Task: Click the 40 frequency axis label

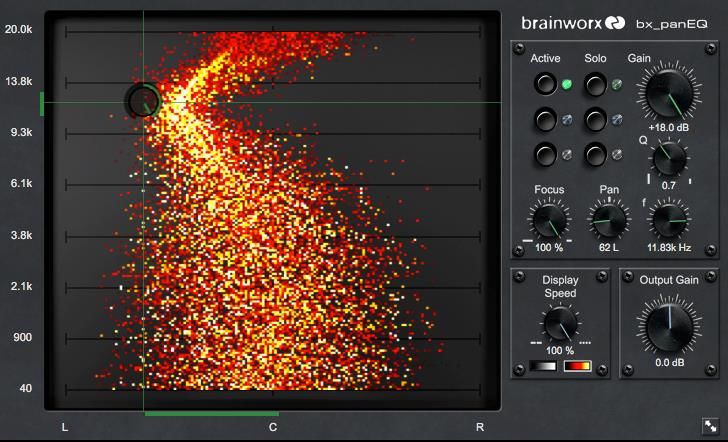Action: tap(26, 389)
